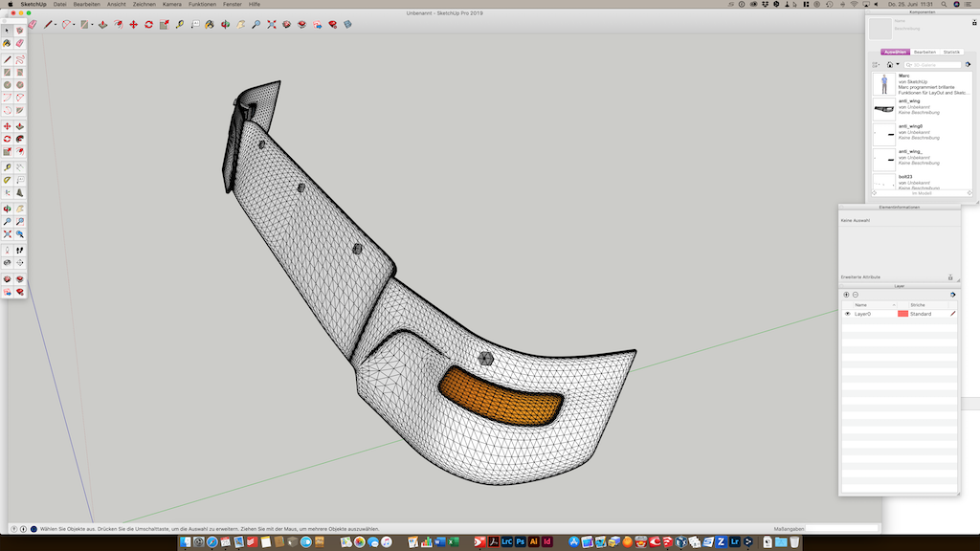This screenshot has width=980, height=551.
Task: Click the 3D-Galerie search field
Action: tap(931, 64)
